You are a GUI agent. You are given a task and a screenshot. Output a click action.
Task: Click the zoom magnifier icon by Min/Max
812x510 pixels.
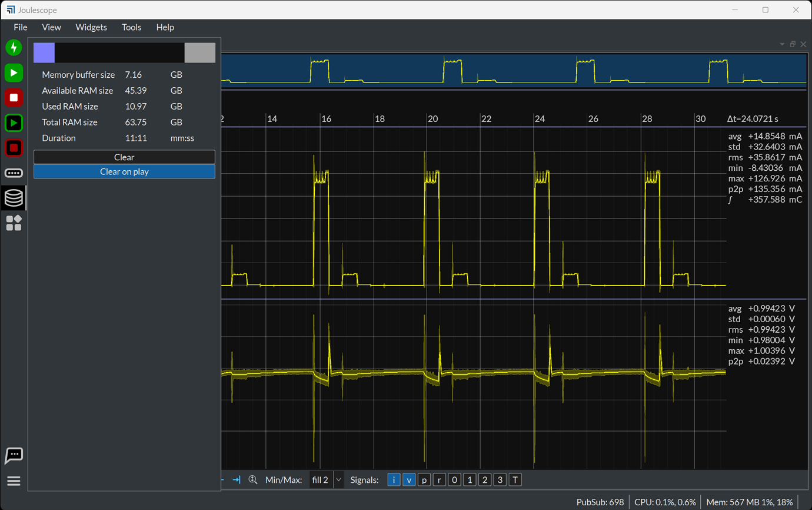(x=253, y=480)
